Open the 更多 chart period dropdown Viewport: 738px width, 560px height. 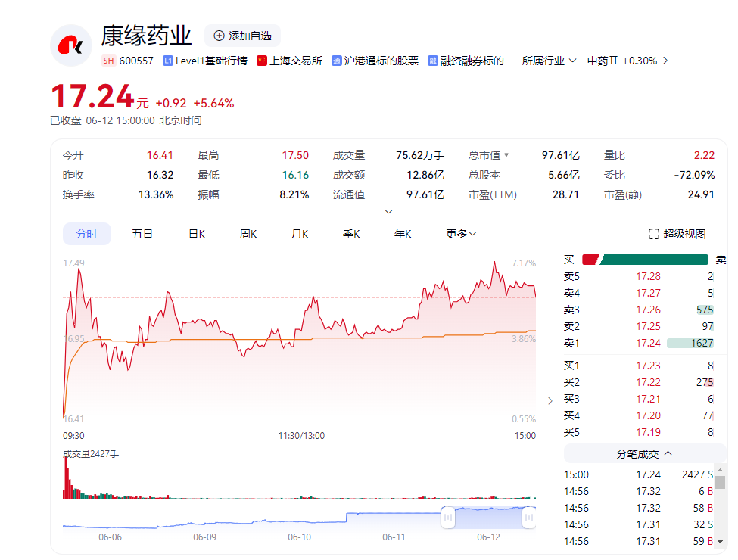(x=461, y=234)
